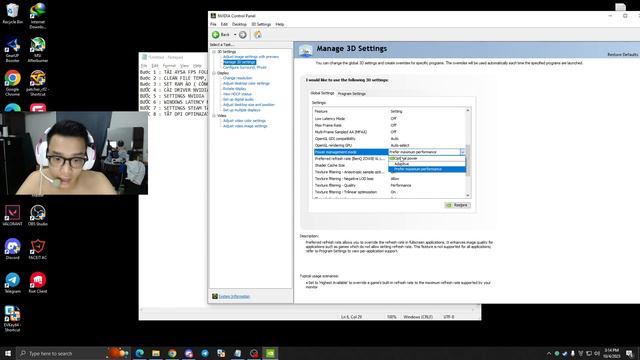Select the Max Frame Rate row
This screenshot has height=360, width=640.
coord(389,125)
